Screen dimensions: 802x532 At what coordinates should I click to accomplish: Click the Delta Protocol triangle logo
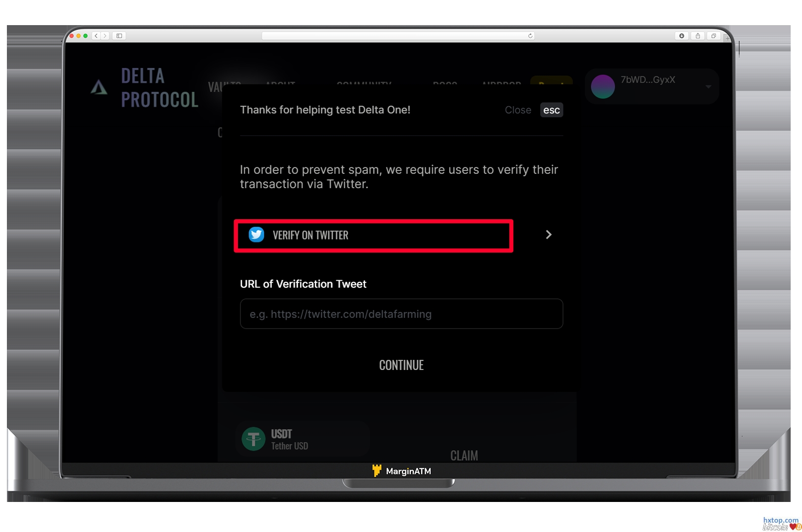coord(99,88)
